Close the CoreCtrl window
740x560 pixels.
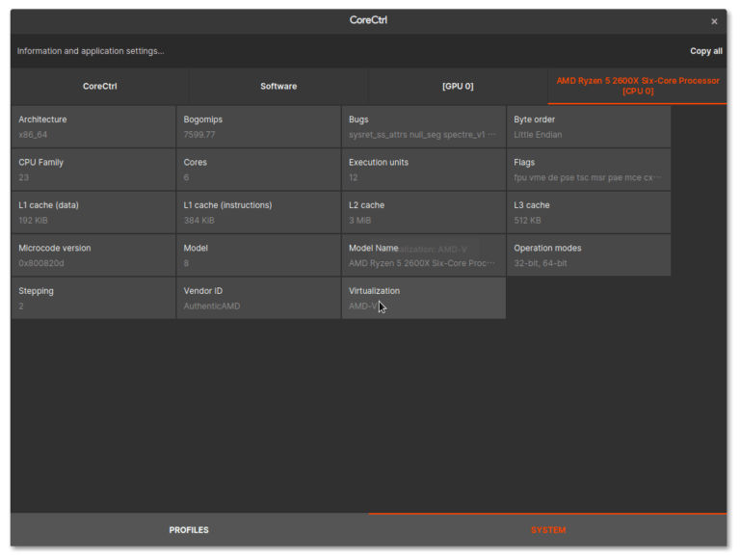click(x=714, y=21)
